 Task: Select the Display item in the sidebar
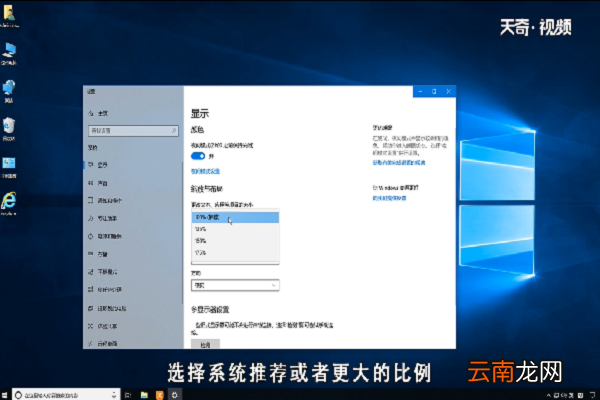[133, 165]
